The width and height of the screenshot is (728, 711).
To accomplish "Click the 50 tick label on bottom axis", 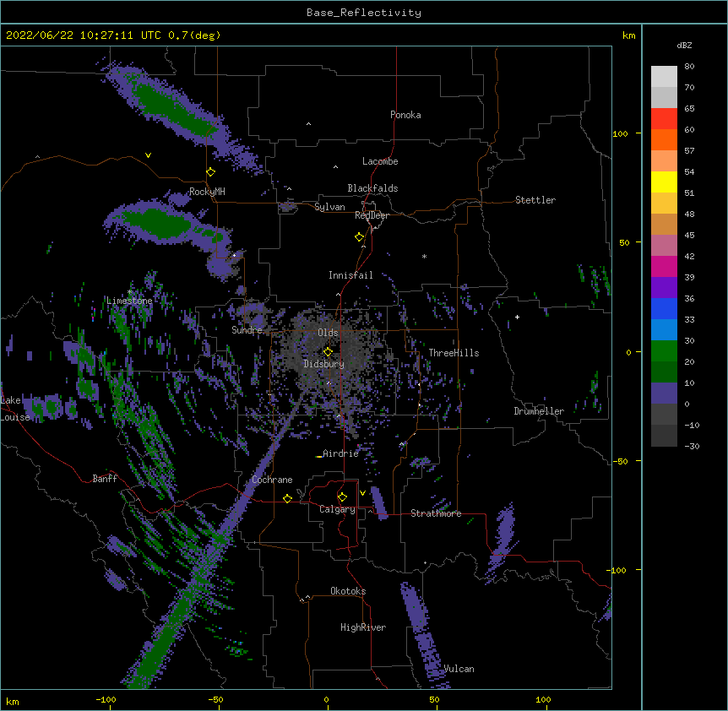I will [434, 700].
